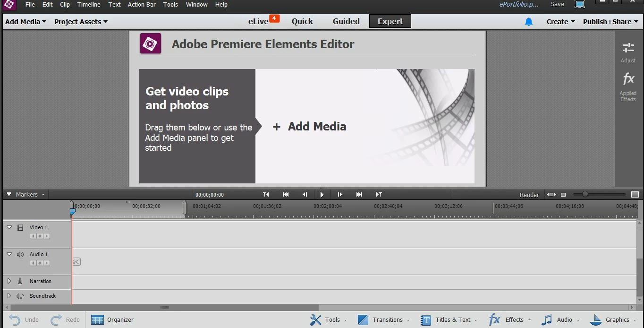Viewport: 644px width, 328px height.
Task: Switch to eLive view
Action: (259, 21)
